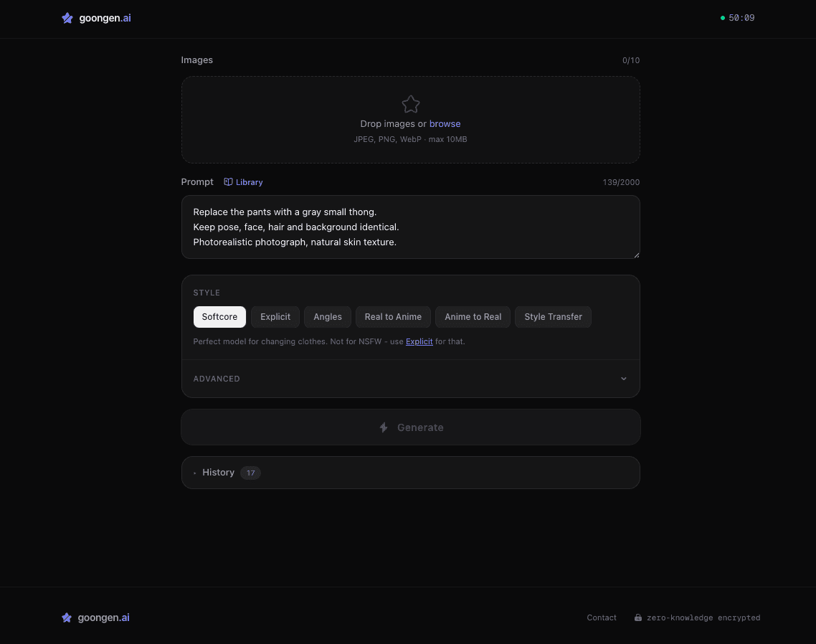The height and width of the screenshot is (644, 816).
Task: Expand the ADVANCED section
Action: click(410, 379)
